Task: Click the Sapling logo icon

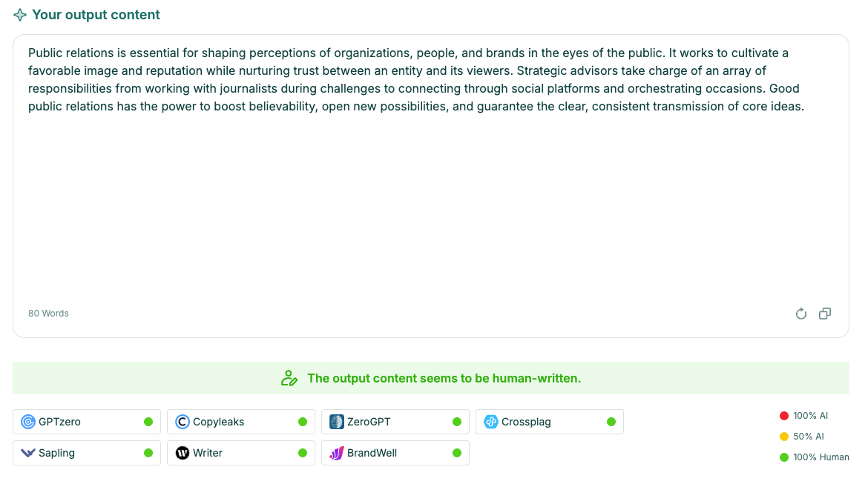Action: click(x=27, y=453)
